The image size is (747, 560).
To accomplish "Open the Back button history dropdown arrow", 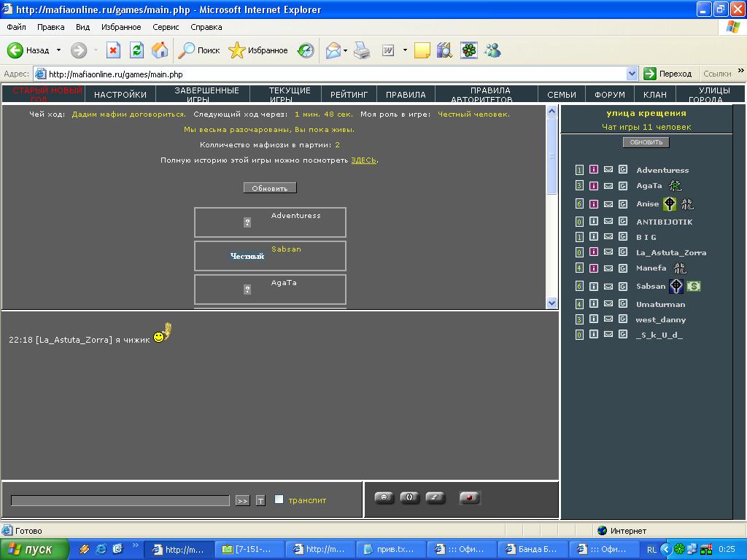I will [58, 50].
